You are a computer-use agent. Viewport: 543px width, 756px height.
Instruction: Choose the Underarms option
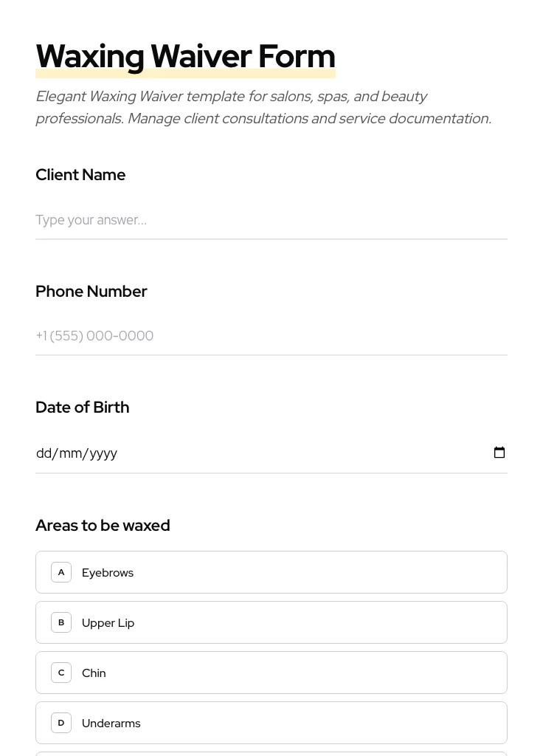click(271, 723)
